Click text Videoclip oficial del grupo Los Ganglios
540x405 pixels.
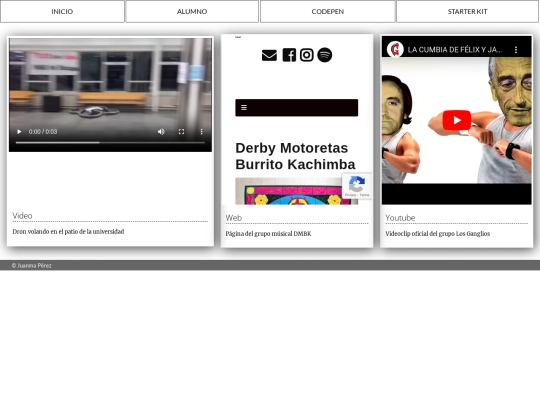pos(437,234)
